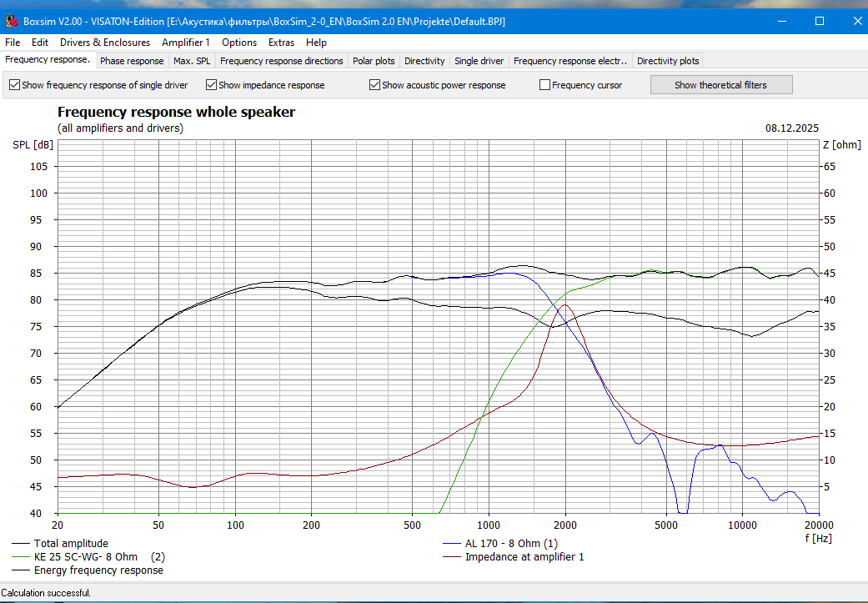Open the Frequency response electr.. tab

pyautogui.click(x=570, y=61)
